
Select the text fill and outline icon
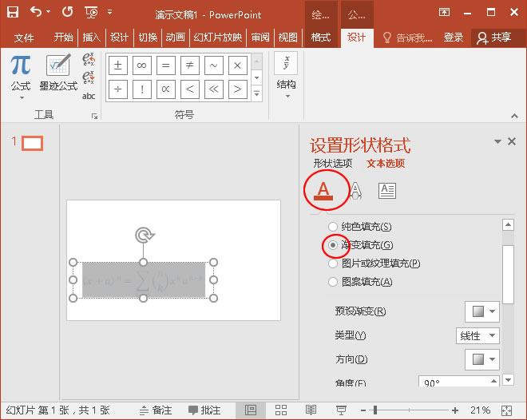[323, 190]
